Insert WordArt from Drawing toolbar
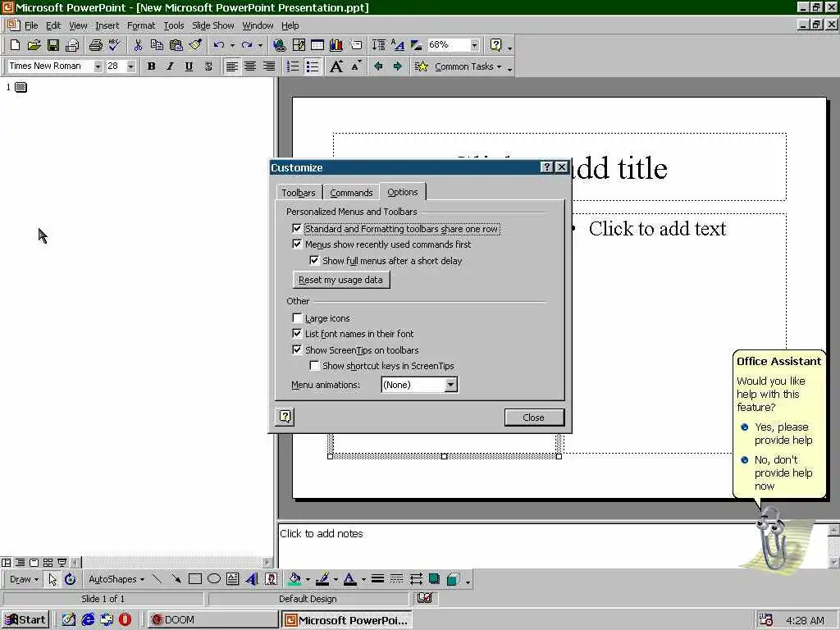Screen dimensions: 840x630 point(252,578)
